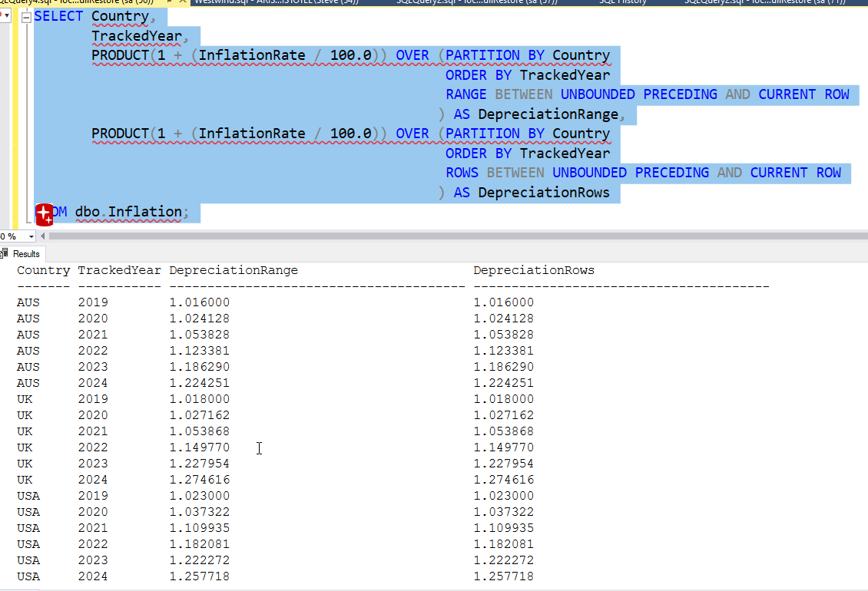The image size is (868, 591).
Task: Click the TrackedYear column header in results
Action: click(x=119, y=271)
